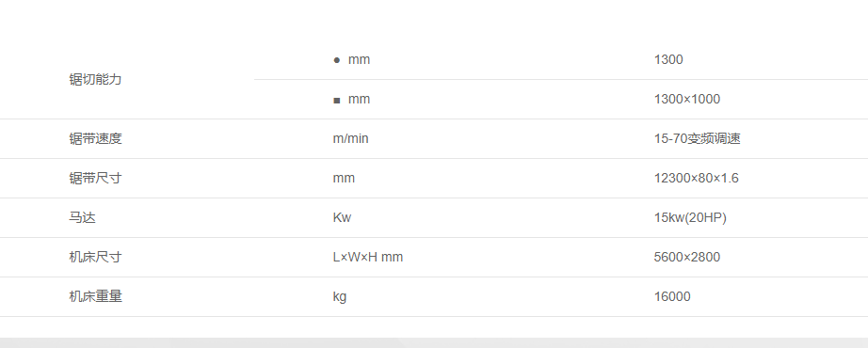Click the L×W×H mm unit cell
This screenshot has height=348, width=868.
point(367,257)
